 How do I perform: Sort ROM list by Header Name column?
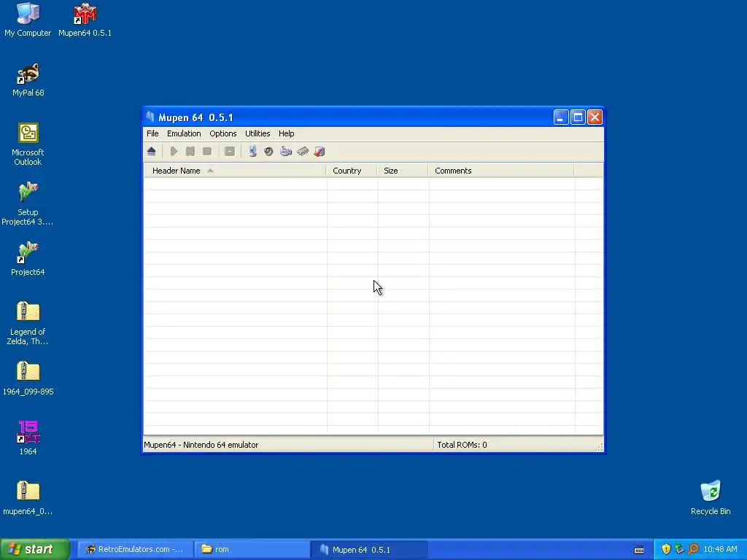235,171
